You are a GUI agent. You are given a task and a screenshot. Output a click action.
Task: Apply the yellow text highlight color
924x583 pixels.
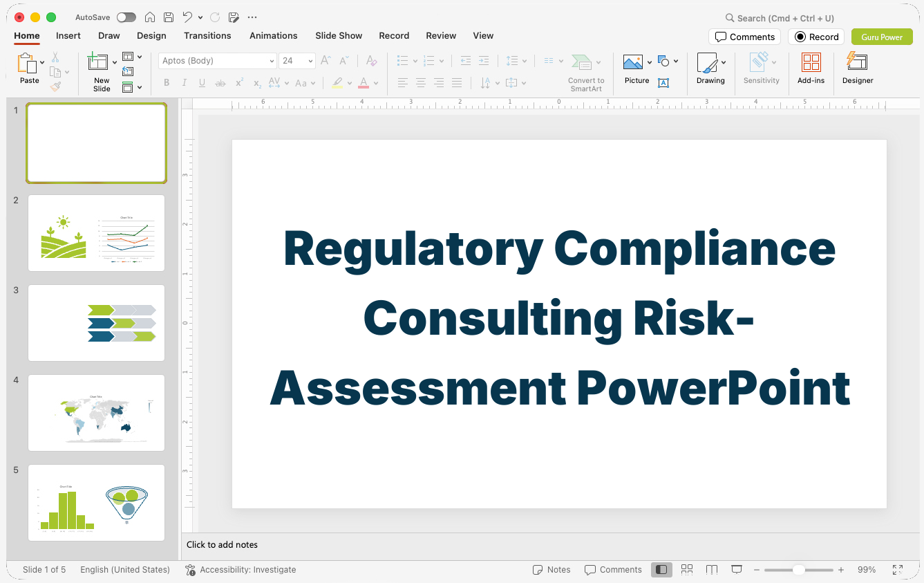click(x=337, y=83)
